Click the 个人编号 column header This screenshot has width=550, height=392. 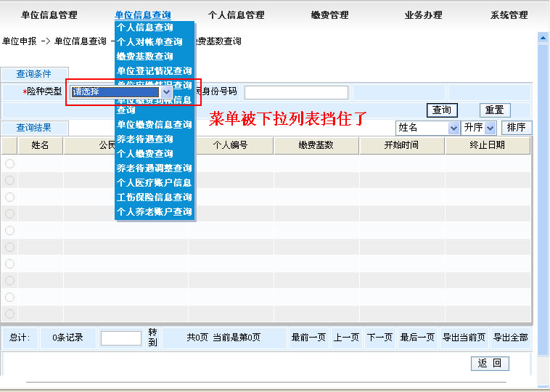(x=231, y=145)
